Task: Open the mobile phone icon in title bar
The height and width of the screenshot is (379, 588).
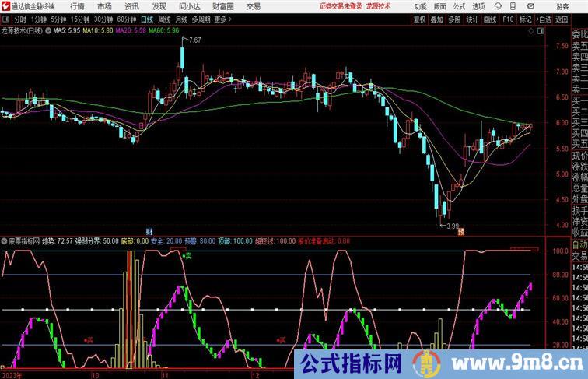Action: tap(513, 6)
